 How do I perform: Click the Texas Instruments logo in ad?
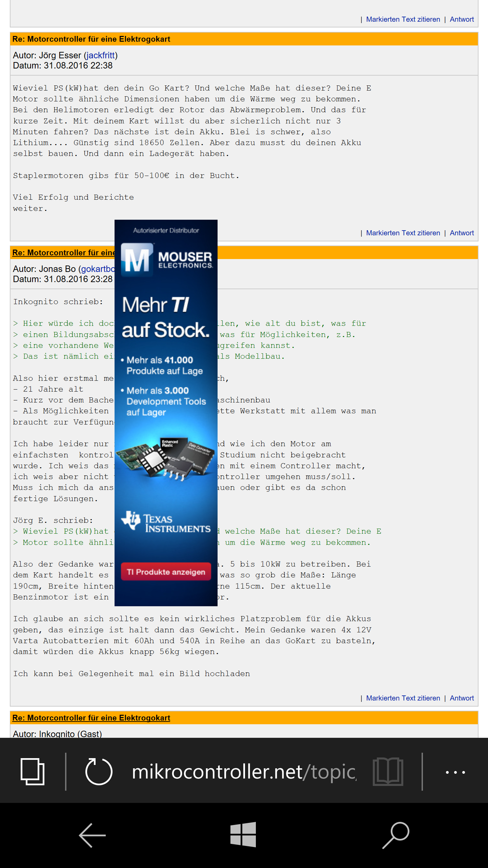(x=166, y=521)
